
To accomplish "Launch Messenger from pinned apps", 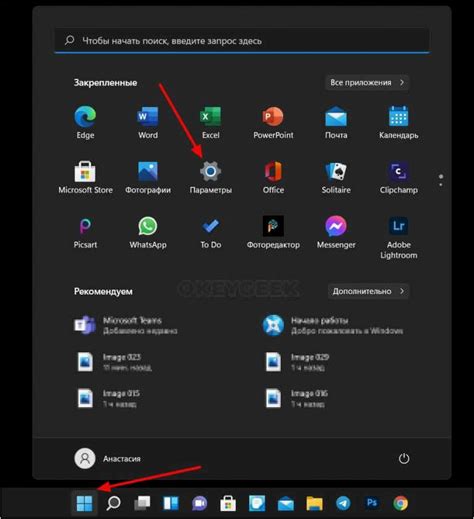I will click(336, 232).
